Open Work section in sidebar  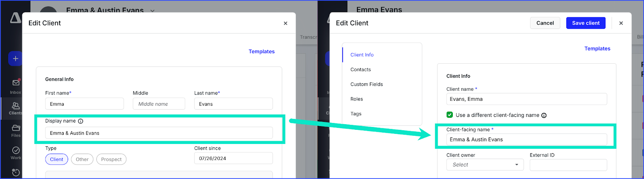pyautogui.click(x=16, y=153)
